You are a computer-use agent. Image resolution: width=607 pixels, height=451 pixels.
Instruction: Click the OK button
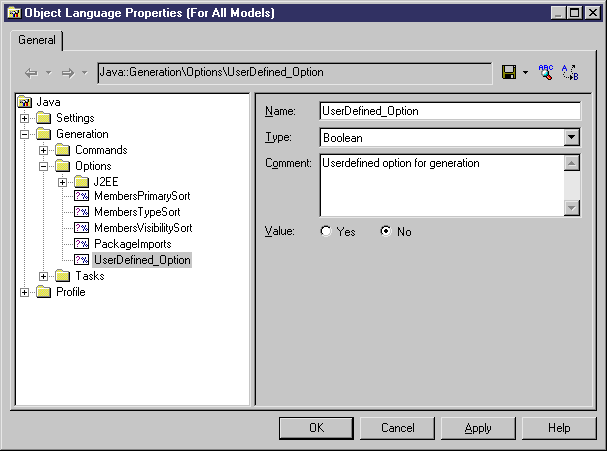pos(316,428)
